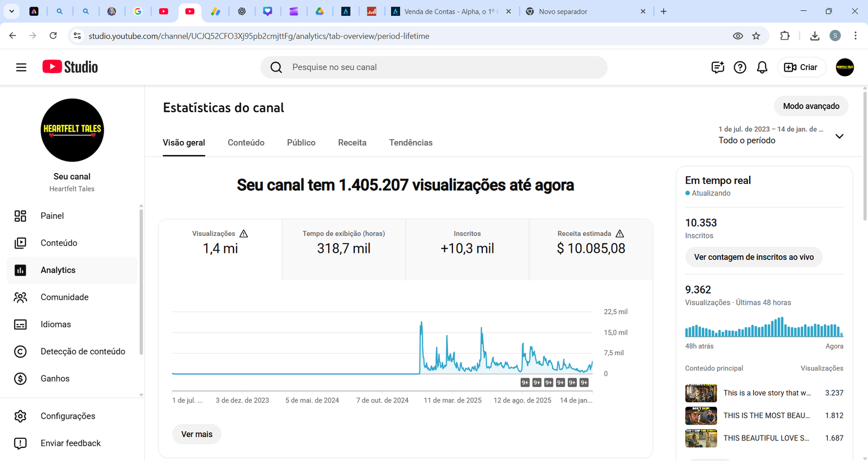Screen dimensions: 868x461
Task: Click the browser back arrow
Action: tap(12, 36)
